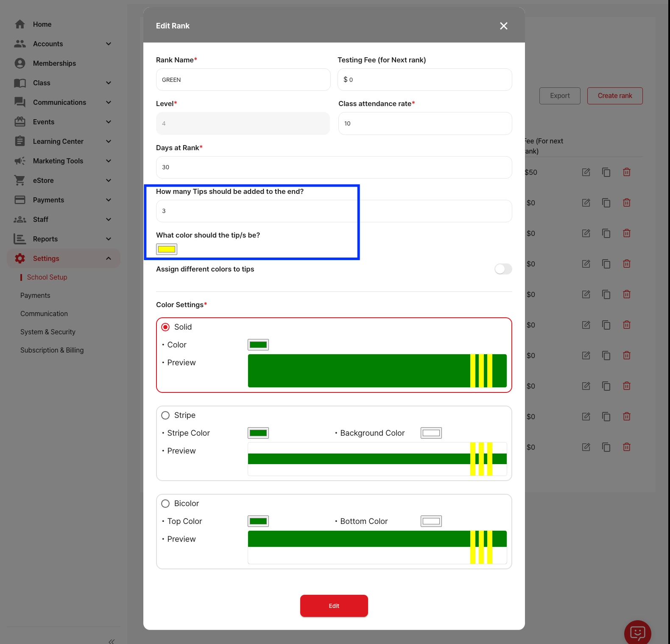Image resolution: width=670 pixels, height=644 pixels.
Task: Click the Payments card icon
Action: (x=20, y=200)
